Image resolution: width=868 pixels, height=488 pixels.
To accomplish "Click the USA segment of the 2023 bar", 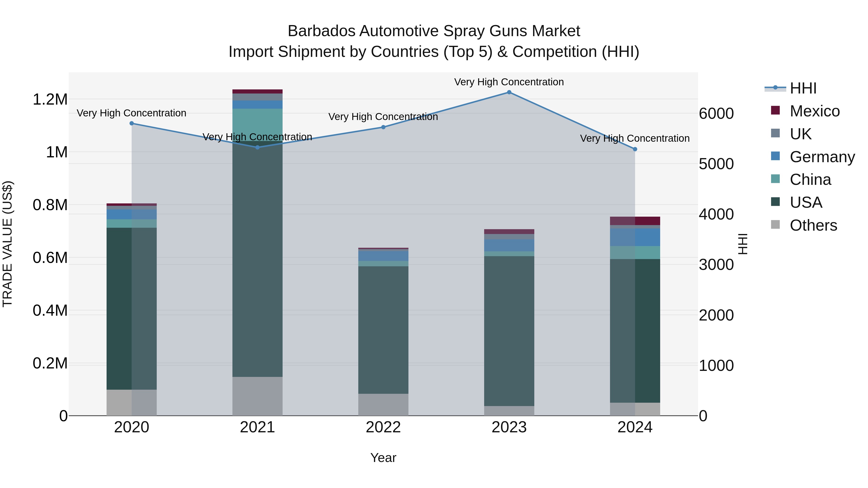I will pyautogui.click(x=509, y=331).
